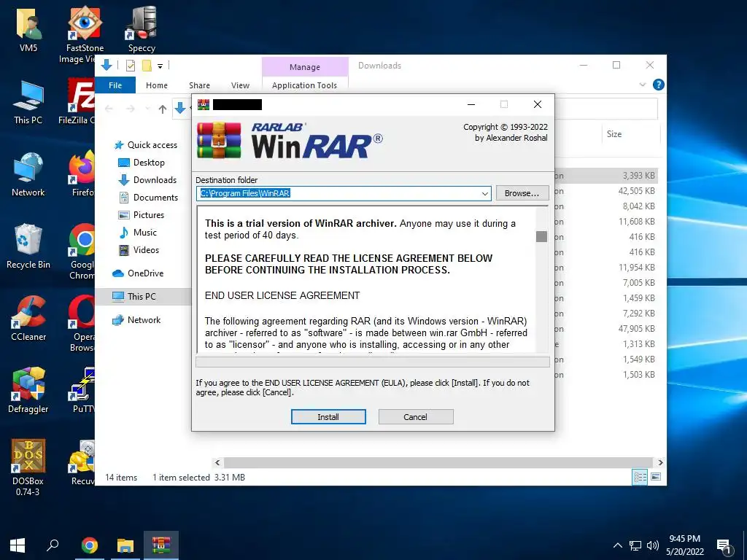Switch Explorer to details view icon
This screenshot has width=747, height=560.
point(640,477)
